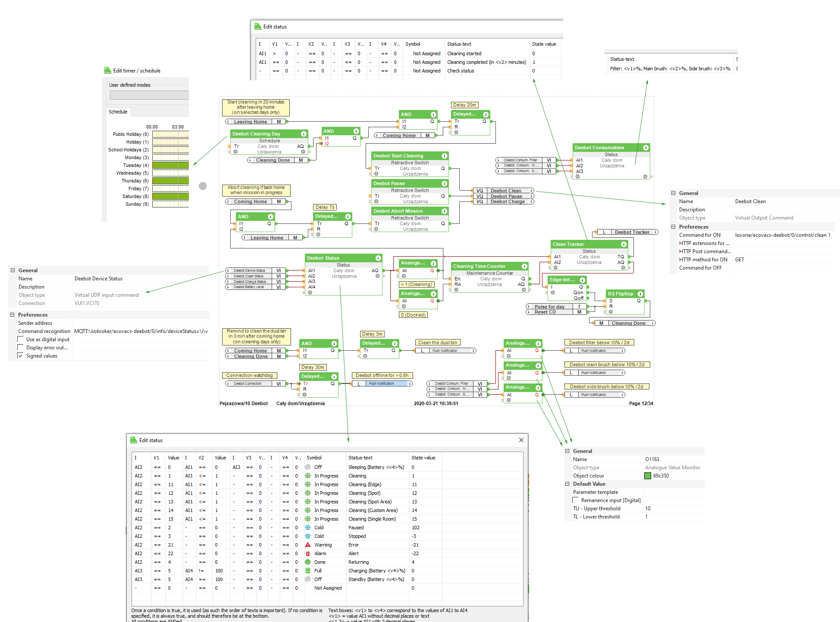
Task: Click info icon on Delay 3m Delayed block
Action: tap(395, 343)
